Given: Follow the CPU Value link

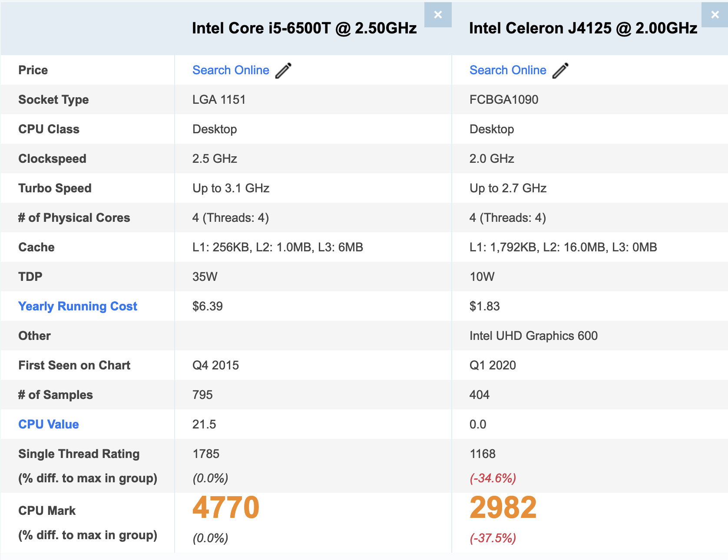Looking at the screenshot, I should 49,425.
